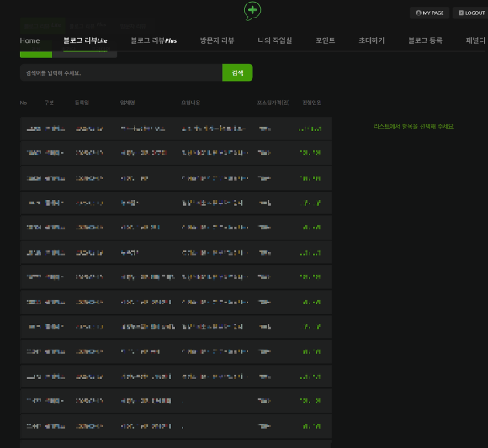Click the green 검색 button

coord(237,72)
